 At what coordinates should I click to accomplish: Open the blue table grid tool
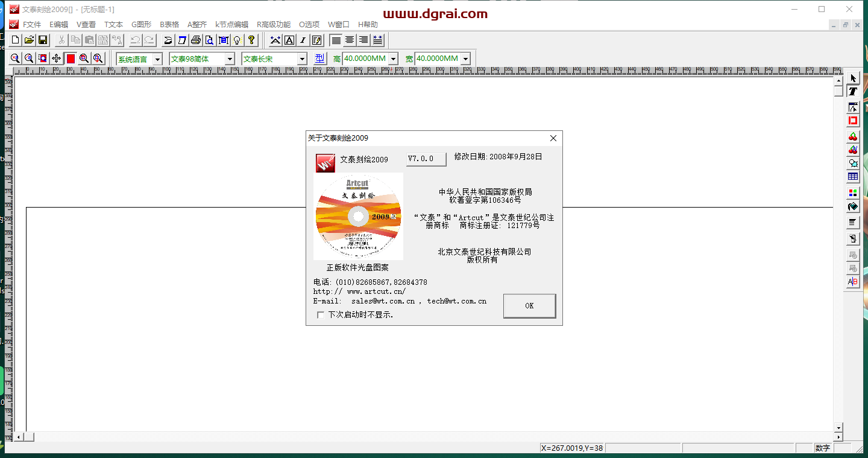pyautogui.click(x=853, y=177)
